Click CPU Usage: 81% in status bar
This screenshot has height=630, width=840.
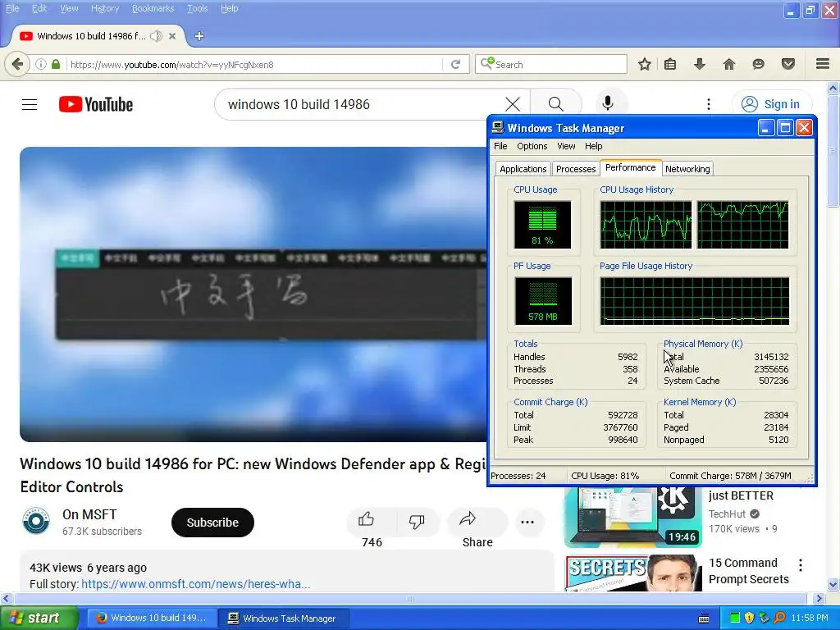pyautogui.click(x=605, y=476)
